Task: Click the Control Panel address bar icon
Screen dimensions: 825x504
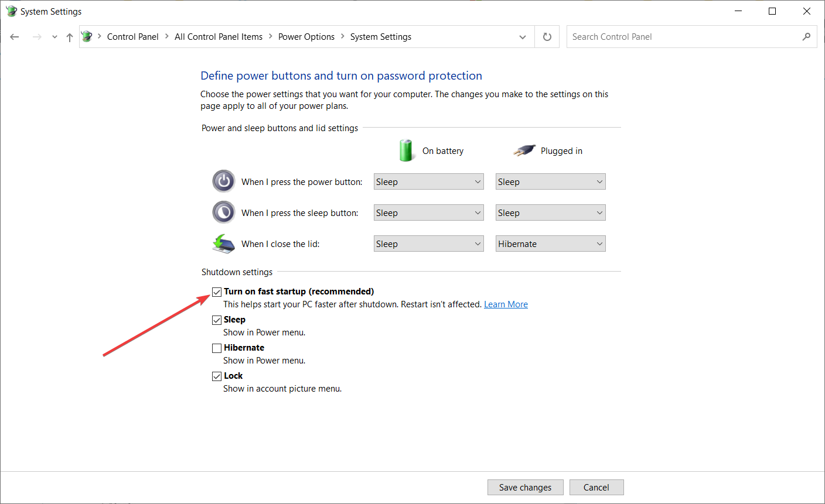Action: [87, 36]
